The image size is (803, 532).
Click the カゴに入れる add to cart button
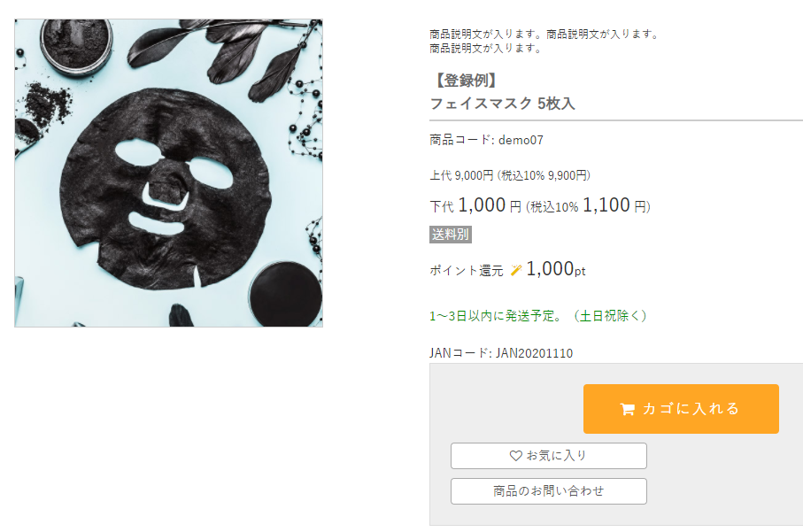(x=681, y=409)
